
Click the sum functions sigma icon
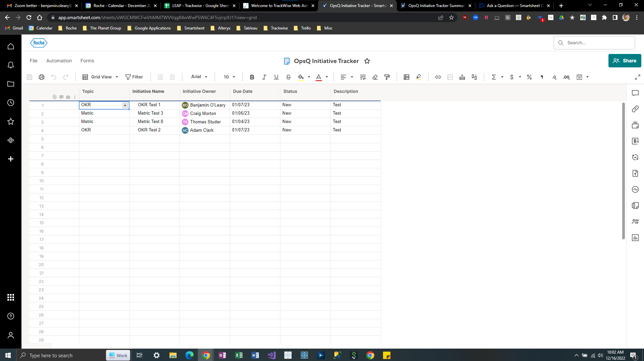[x=494, y=77]
